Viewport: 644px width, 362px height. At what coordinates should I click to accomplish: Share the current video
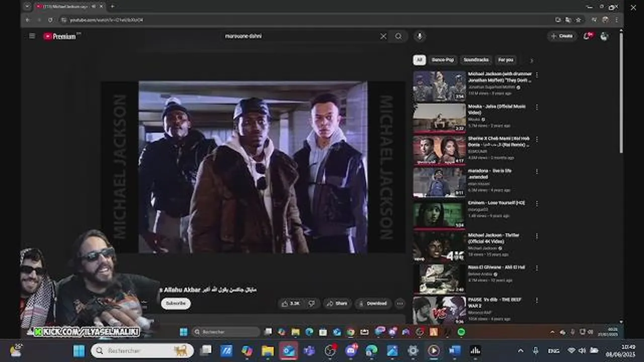(338, 303)
